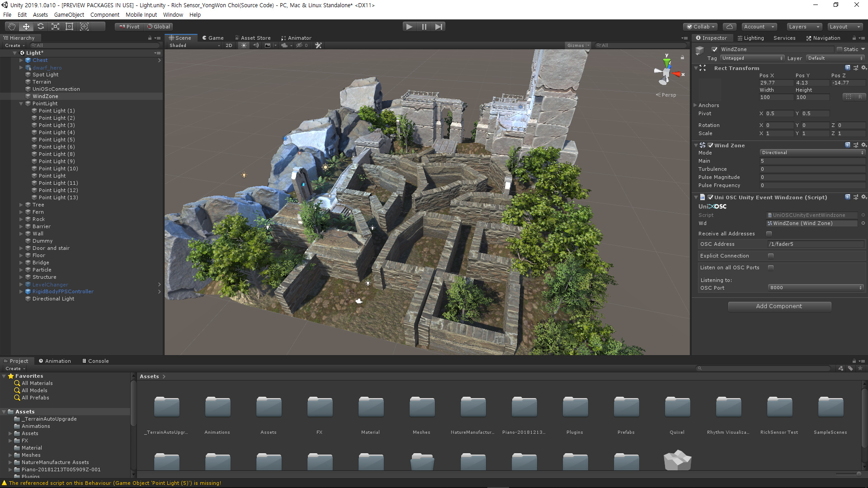Open the GameObject menu

[x=69, y=14]
